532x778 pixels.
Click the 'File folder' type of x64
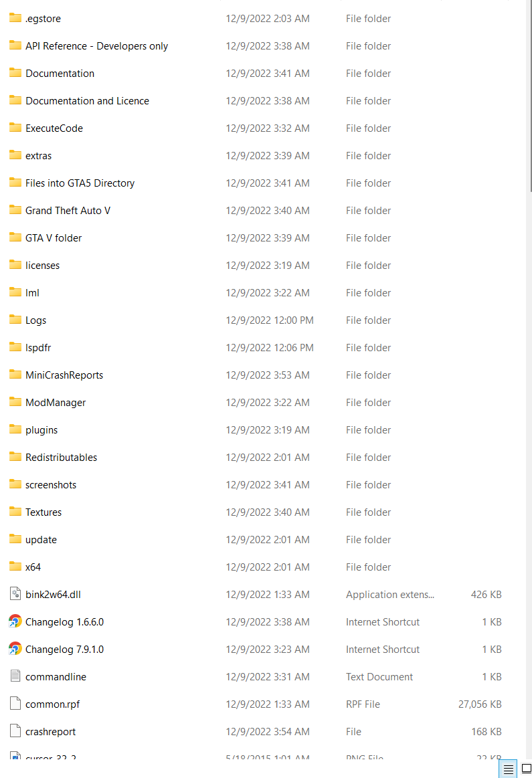pos(368,567)
